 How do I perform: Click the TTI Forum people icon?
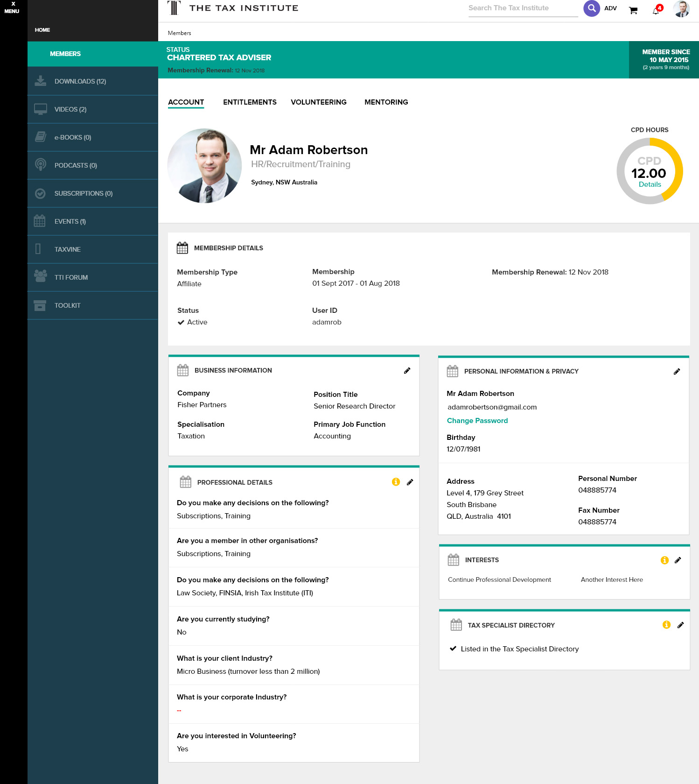coord(41,276)
